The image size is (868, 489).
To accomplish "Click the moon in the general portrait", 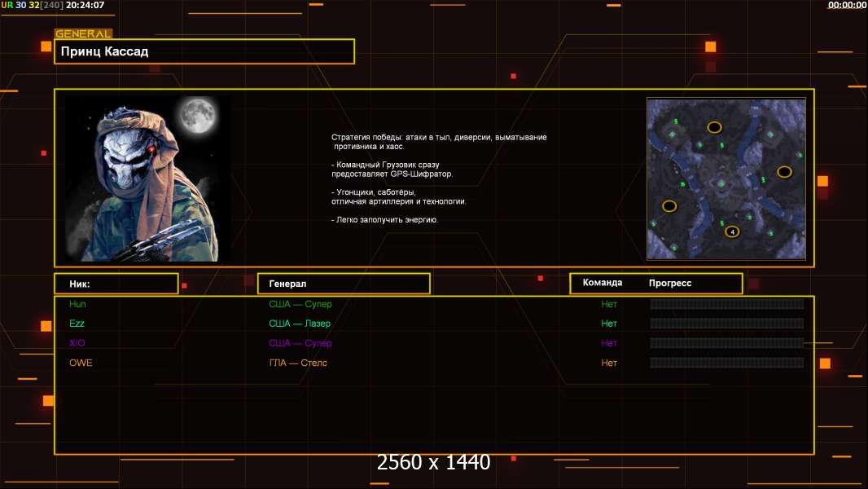I will coord(198,115).
